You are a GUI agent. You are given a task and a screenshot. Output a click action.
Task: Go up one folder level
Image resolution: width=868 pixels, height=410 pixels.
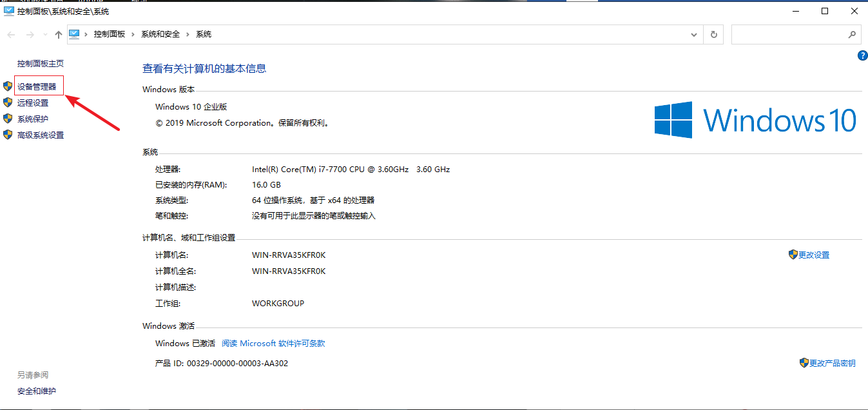point(58,35)
